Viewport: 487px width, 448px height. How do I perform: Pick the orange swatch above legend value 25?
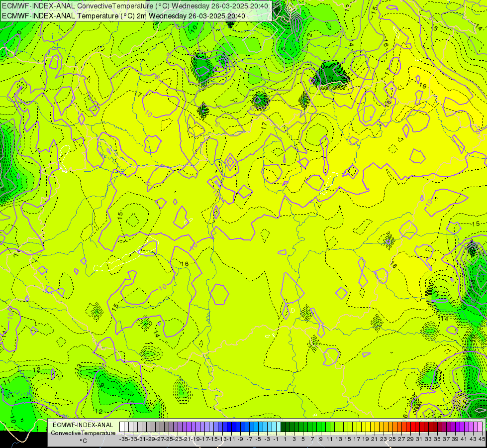(390, 427)
